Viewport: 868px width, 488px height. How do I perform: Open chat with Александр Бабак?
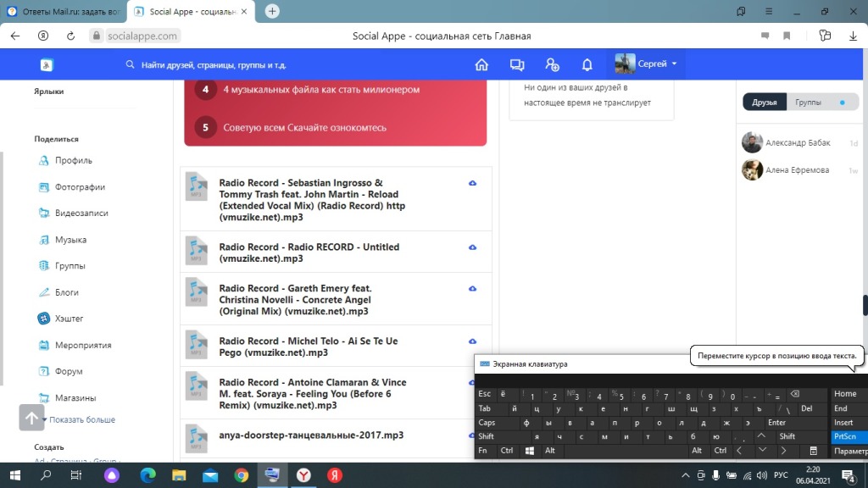pyautogui.click(x=797, y=142)
